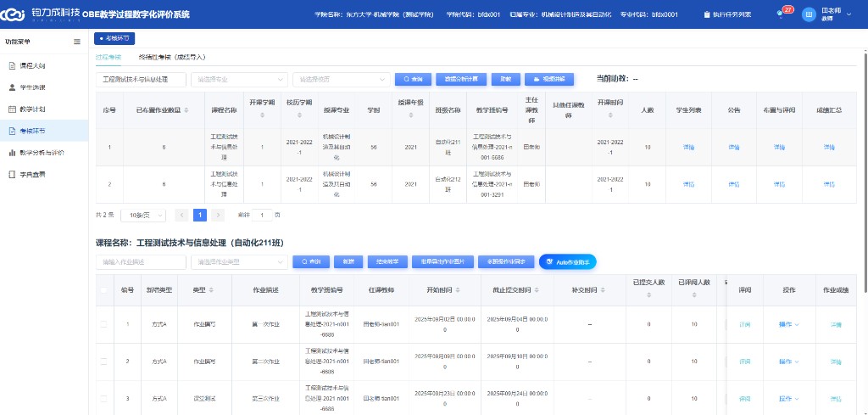Tick checkbox for homework row 3

(x=104, y=398)
